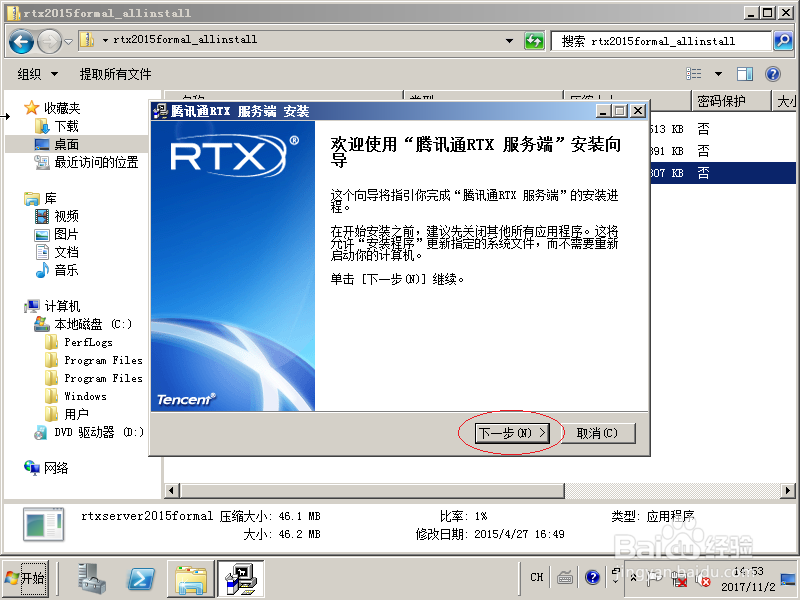800x600 pixels.
Task: Click the Next (下一步) button in installer
Action: pos(512,433)
